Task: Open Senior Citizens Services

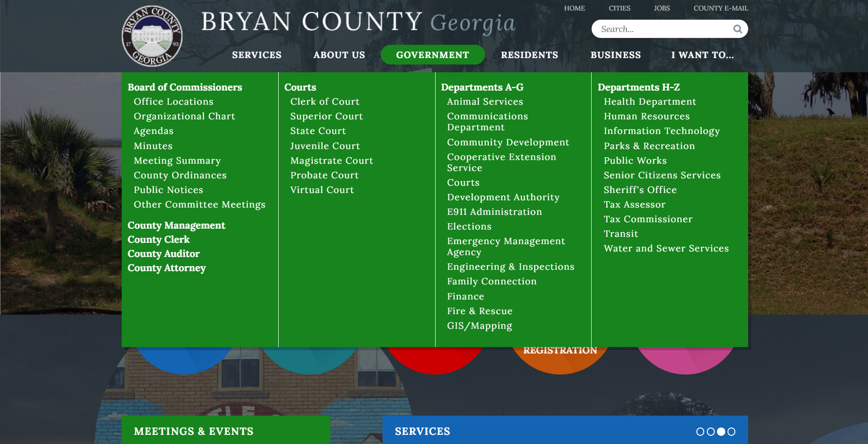Action: coord(662,175)
